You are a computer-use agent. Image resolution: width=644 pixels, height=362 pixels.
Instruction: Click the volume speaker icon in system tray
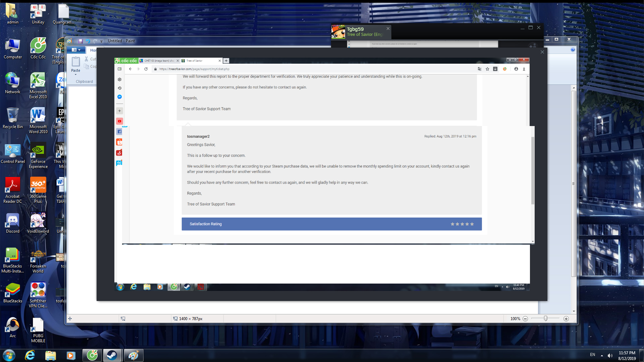click(x=610, y=355)
